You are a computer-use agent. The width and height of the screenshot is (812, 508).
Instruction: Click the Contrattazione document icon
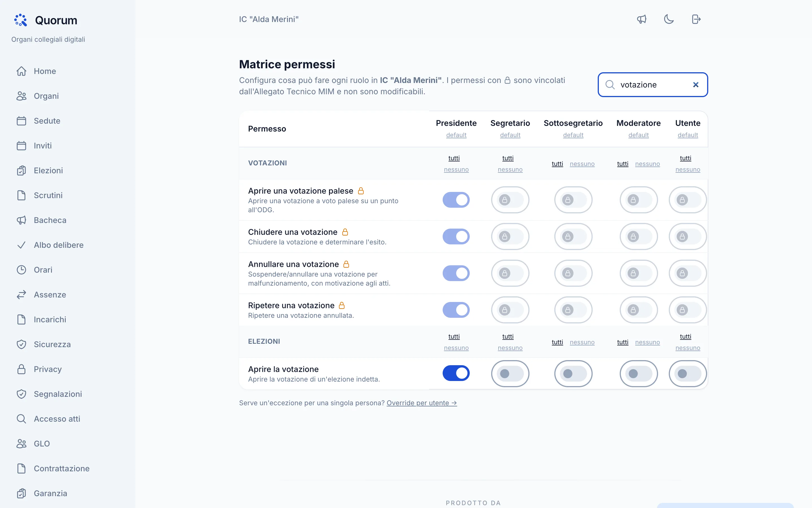[x=21, y=469]
